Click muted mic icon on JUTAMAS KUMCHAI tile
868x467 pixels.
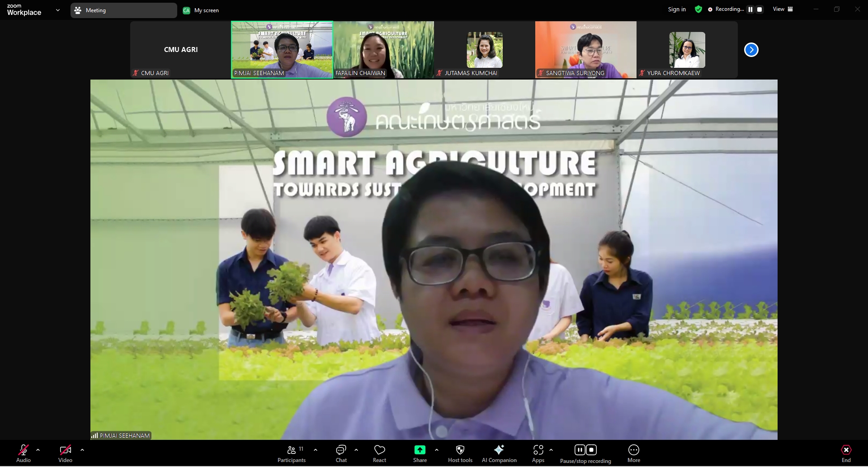coord(439,73)
